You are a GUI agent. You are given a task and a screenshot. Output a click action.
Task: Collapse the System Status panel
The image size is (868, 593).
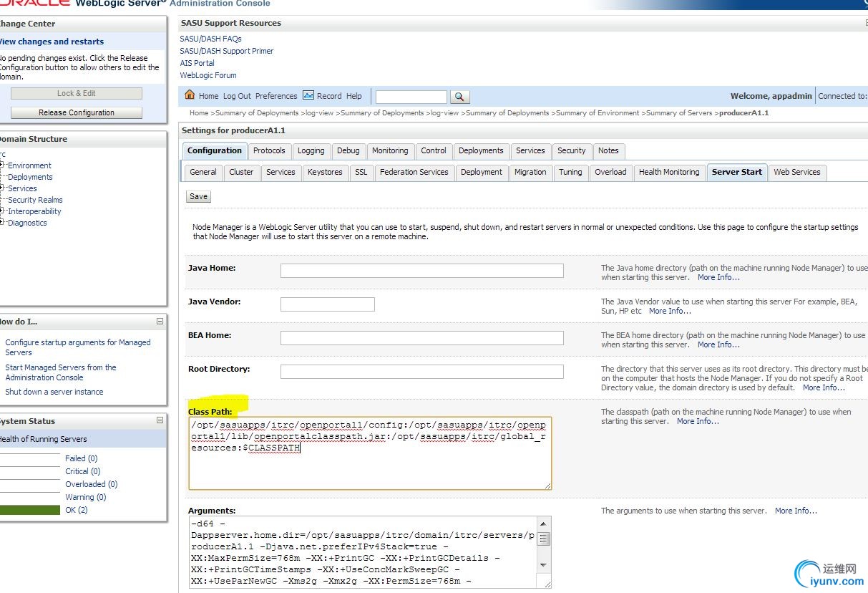pyautogui.click(x=160, y=421)
